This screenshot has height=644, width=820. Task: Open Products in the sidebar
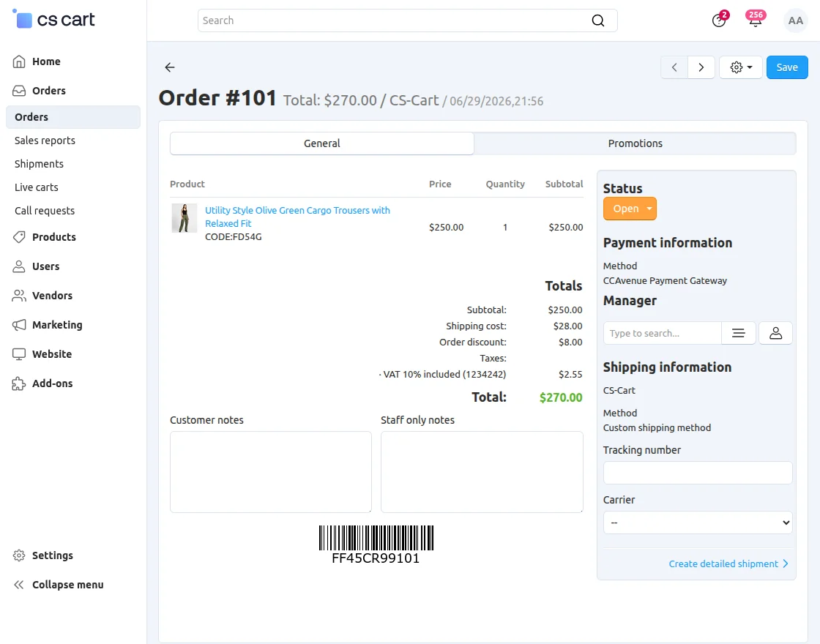click(54, 237)
